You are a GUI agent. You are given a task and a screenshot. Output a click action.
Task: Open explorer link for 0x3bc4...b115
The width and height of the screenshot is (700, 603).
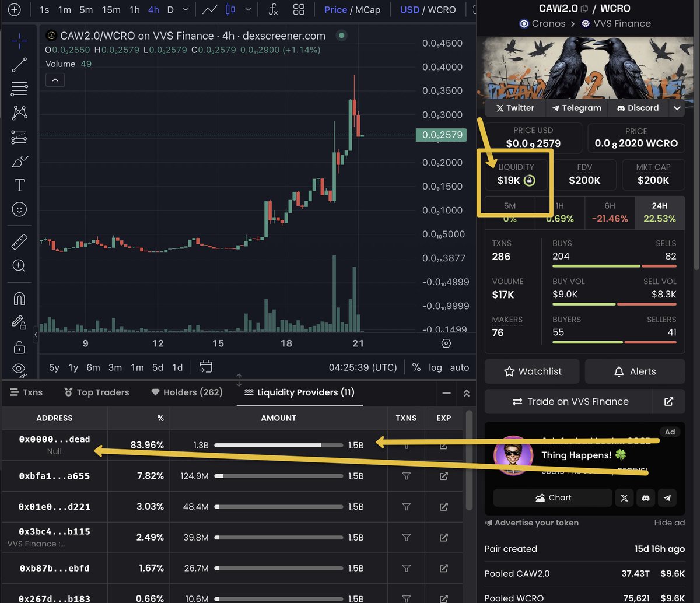coord(443,537)
